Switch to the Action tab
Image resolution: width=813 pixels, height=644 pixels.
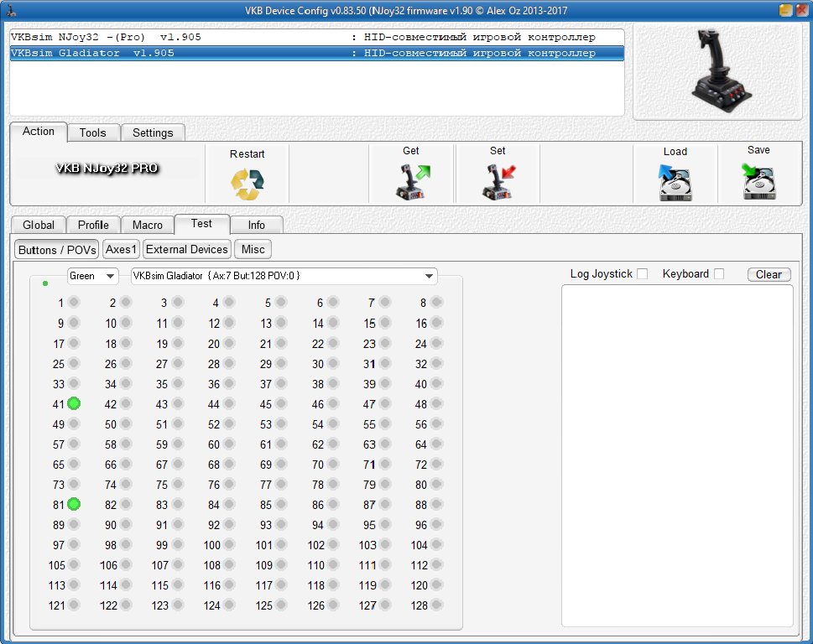pyautogui.click(x=39, y=132)
